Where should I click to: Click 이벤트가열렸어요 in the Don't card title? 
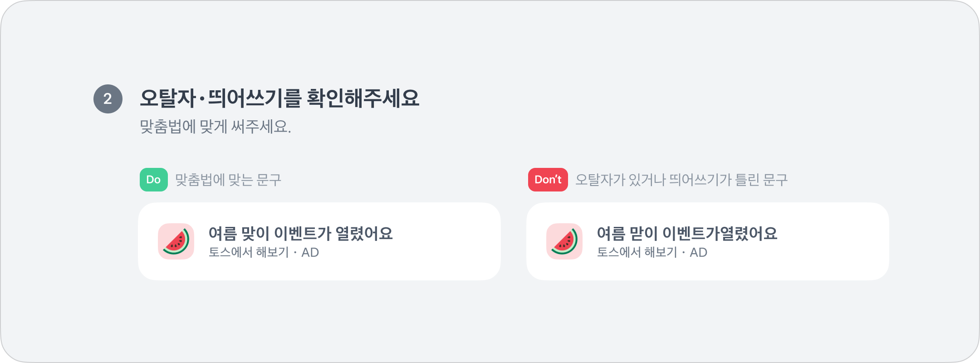pos(720,234)
